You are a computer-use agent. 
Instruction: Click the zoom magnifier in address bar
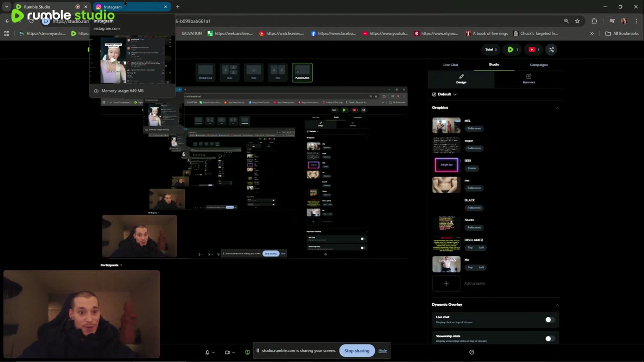[566, 21]
